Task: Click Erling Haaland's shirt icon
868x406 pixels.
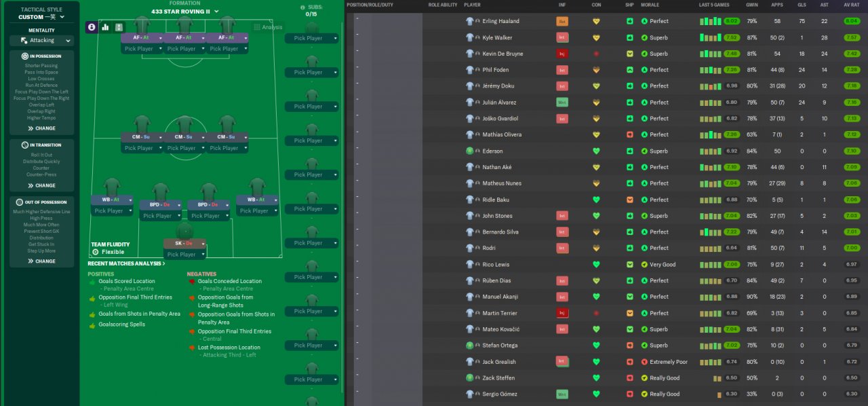Action: (469, 21)
